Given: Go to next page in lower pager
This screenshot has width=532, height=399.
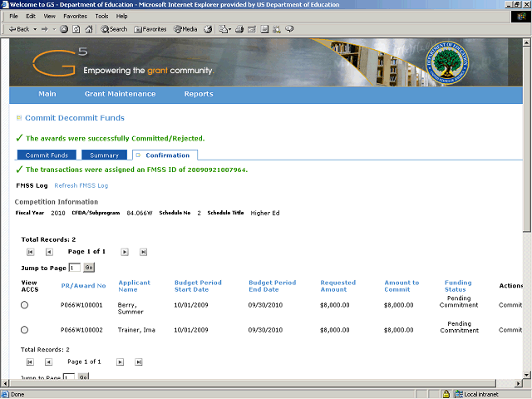Looking at the screenshot, I should coord(120,362).
